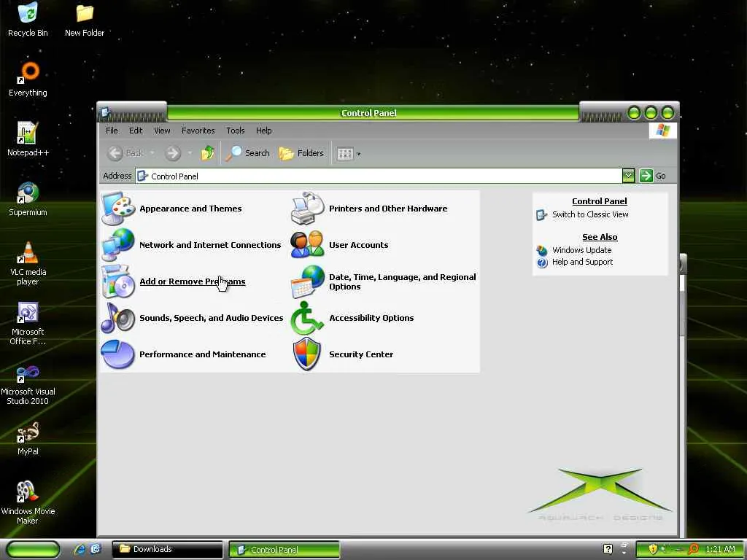Open the Windows Update link
This screenshot has width=747, height=560.
click(x=581, y=250)
